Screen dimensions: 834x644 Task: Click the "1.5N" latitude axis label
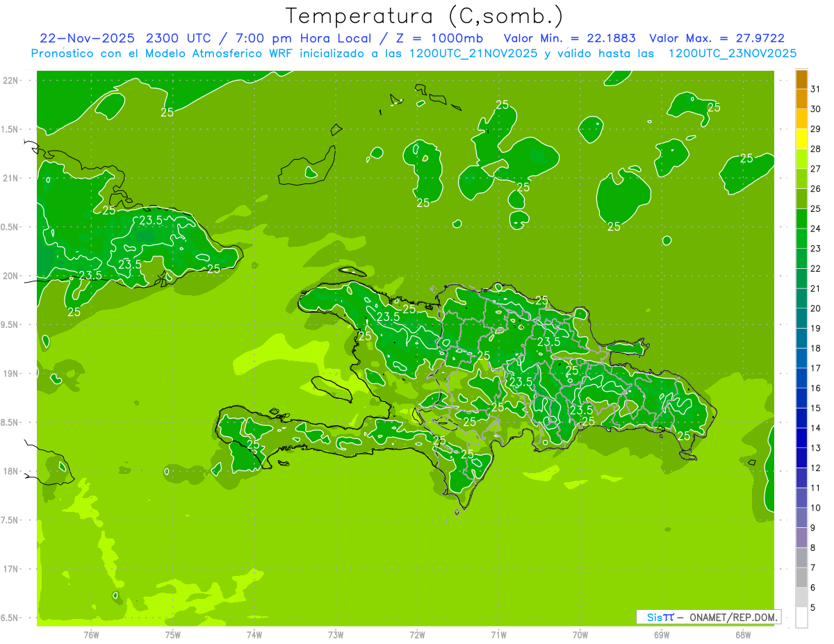point(10,130)
